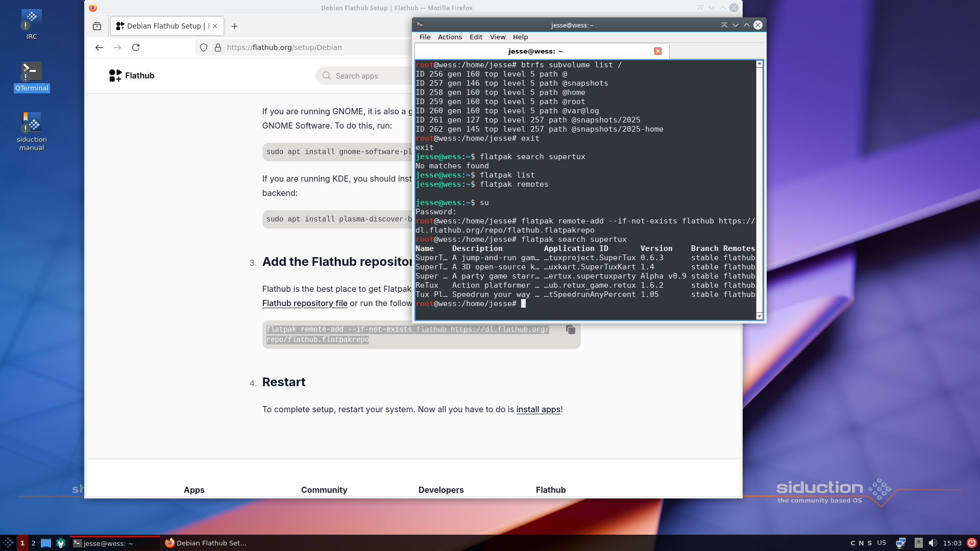This screenshot has width=980, height=551.
Task: Click the Flathub logo on the page
Action: 132,76
